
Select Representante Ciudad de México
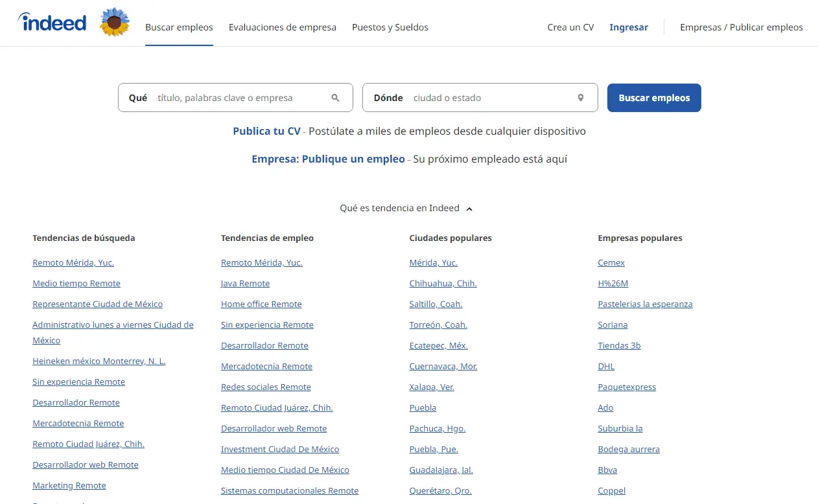(x=98, y=304)
